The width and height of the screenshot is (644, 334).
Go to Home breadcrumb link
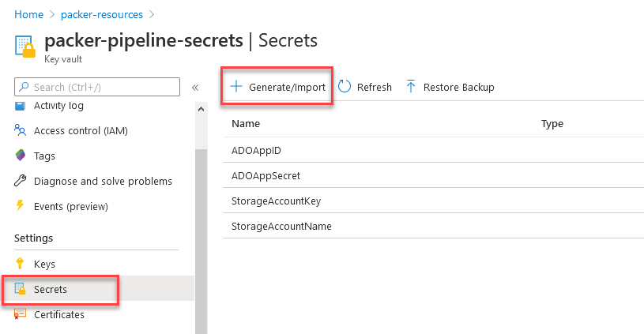click(x=28, y=14)
